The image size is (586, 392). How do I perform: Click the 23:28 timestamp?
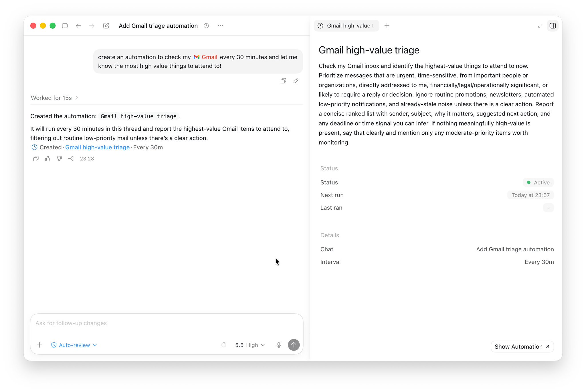(x=87, y=159)
